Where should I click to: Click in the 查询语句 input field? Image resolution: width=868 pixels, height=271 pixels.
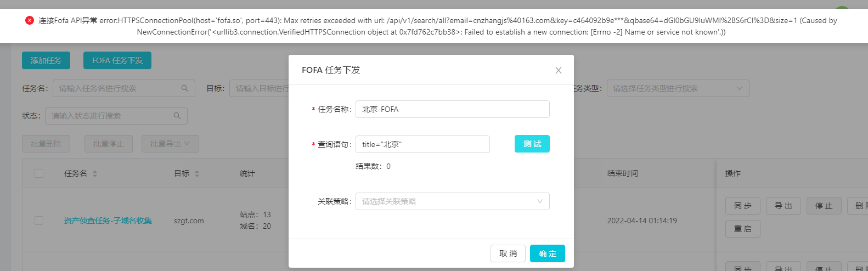[x=422, y=144]
